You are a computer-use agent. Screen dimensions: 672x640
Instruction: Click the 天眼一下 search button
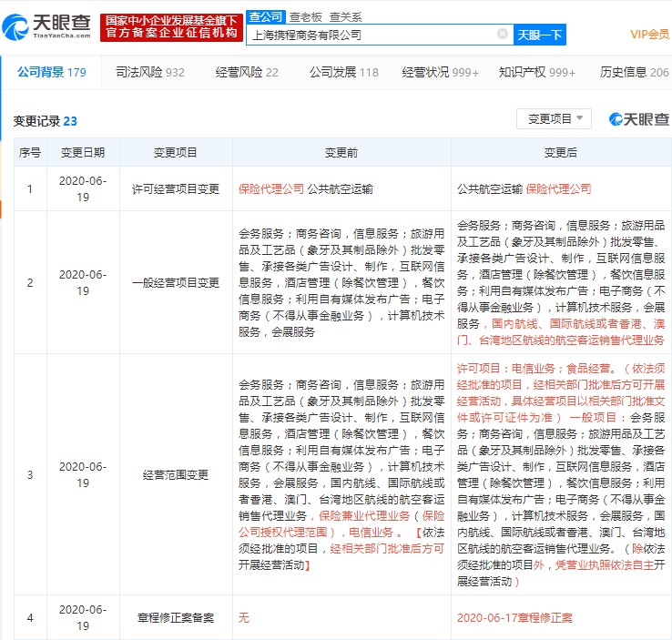pos(540,35)
